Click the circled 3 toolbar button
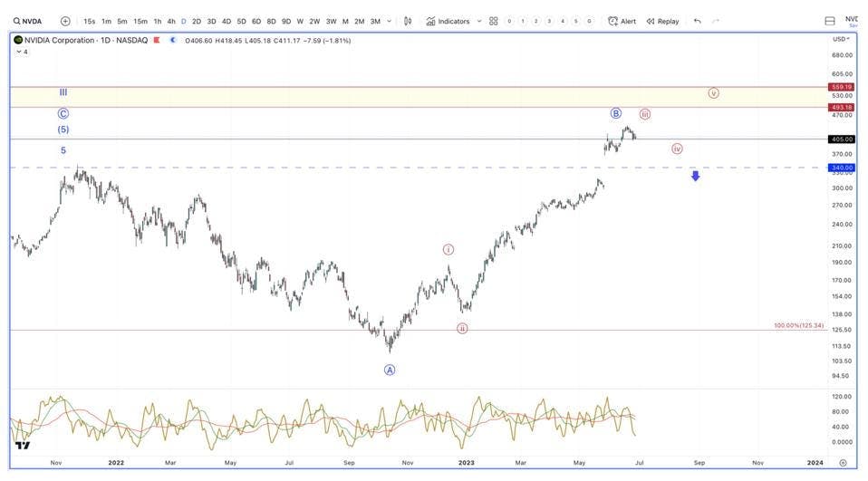868x481 pixels. point(549,21)
